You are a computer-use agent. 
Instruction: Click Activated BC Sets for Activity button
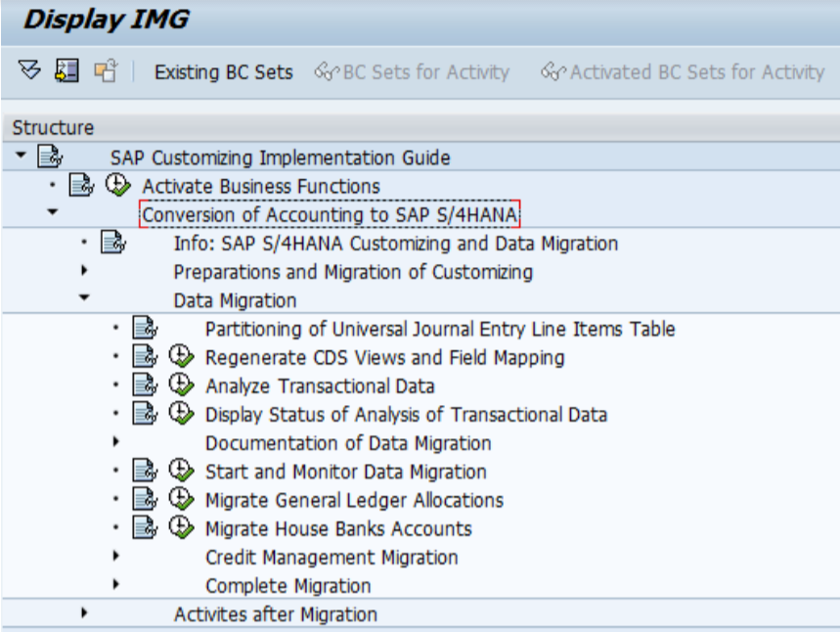[x=684, y=72]
